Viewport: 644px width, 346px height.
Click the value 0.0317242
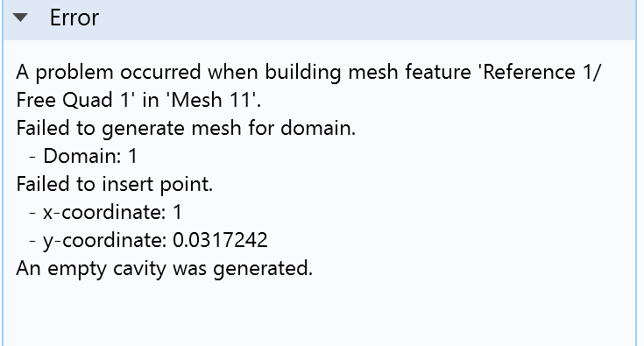[220, 240]
